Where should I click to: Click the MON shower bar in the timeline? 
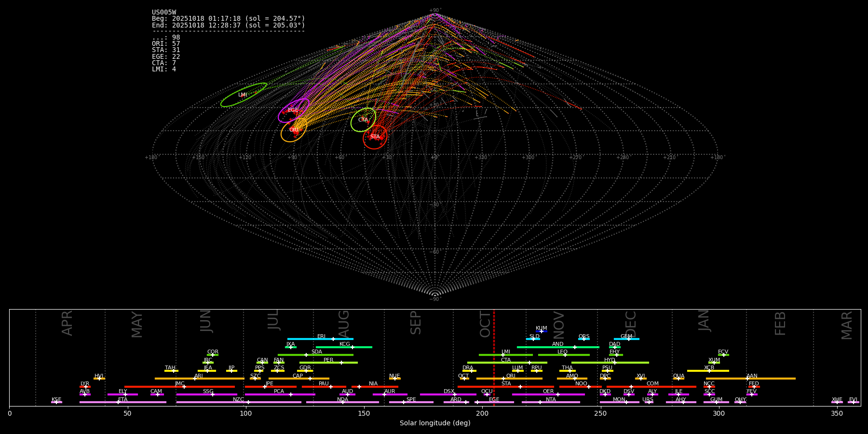[x=619, y=402]
